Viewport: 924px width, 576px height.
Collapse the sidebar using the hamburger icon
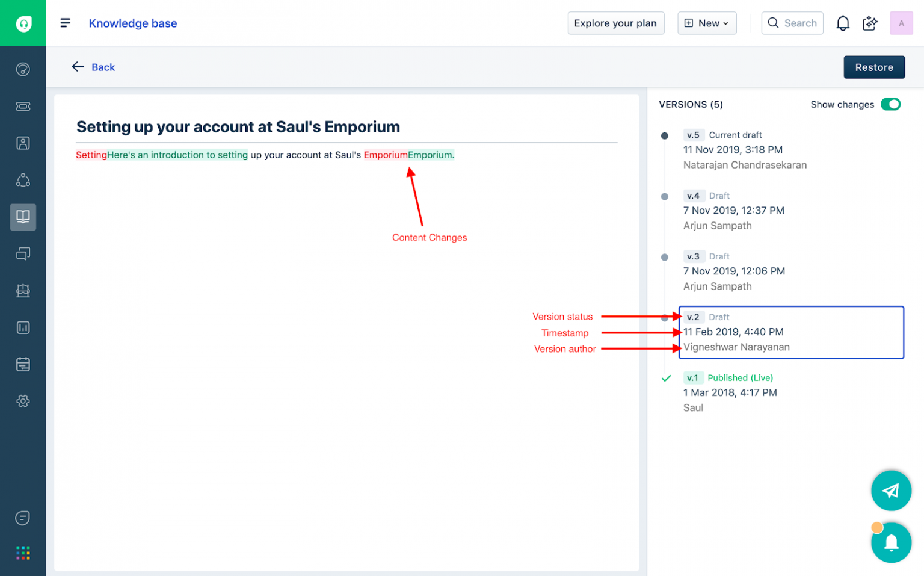[65, 23]
